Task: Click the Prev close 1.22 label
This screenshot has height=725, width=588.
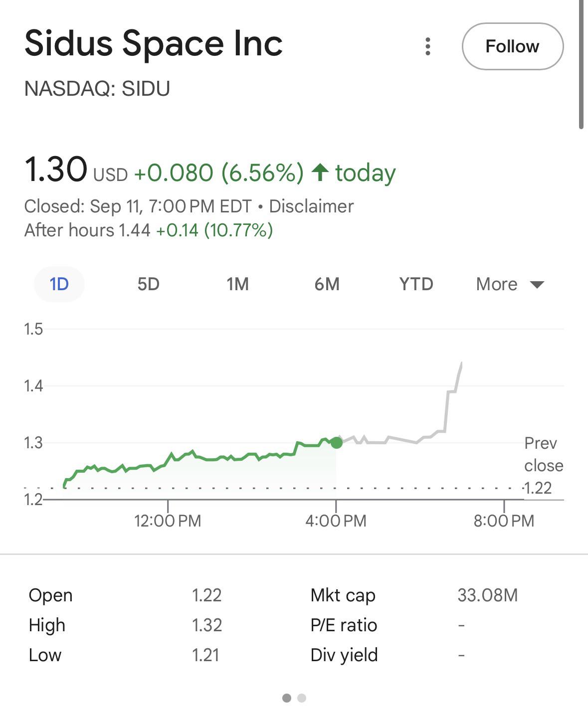Action: tap(543, 465)
